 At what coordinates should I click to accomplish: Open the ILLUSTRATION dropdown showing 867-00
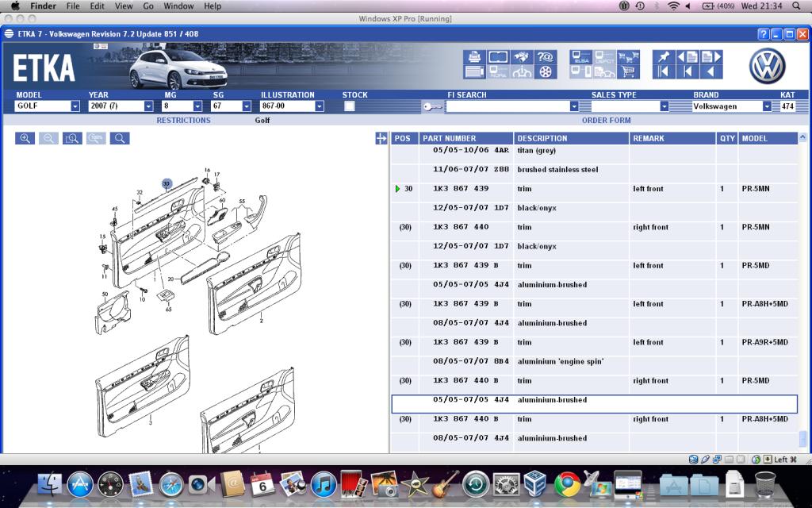point(292,106)
